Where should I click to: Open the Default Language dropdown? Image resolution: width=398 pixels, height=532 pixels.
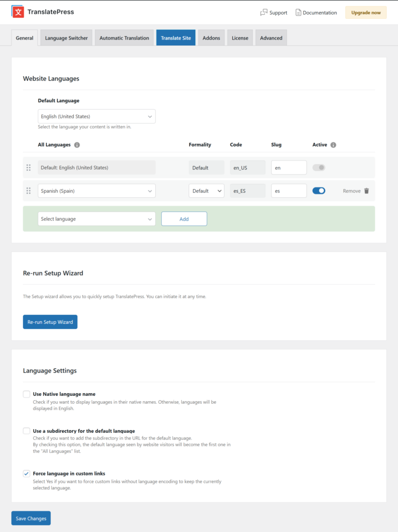[x=97, y=116]
